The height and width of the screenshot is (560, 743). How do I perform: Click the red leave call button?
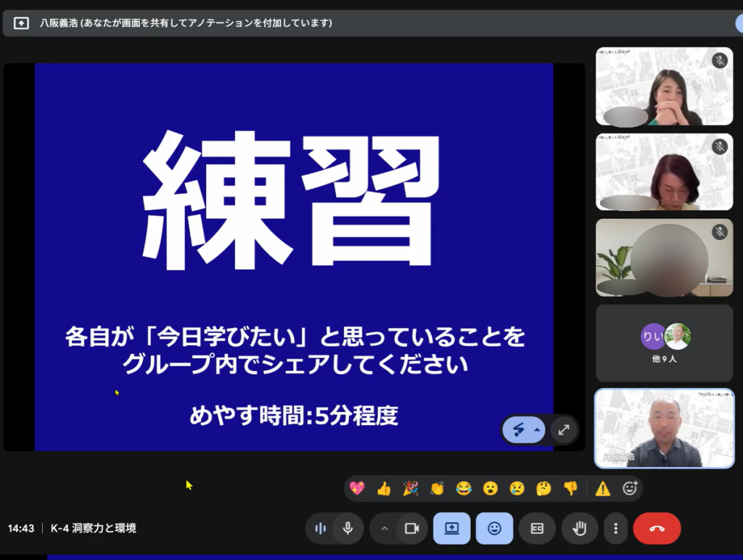[657, 528]
